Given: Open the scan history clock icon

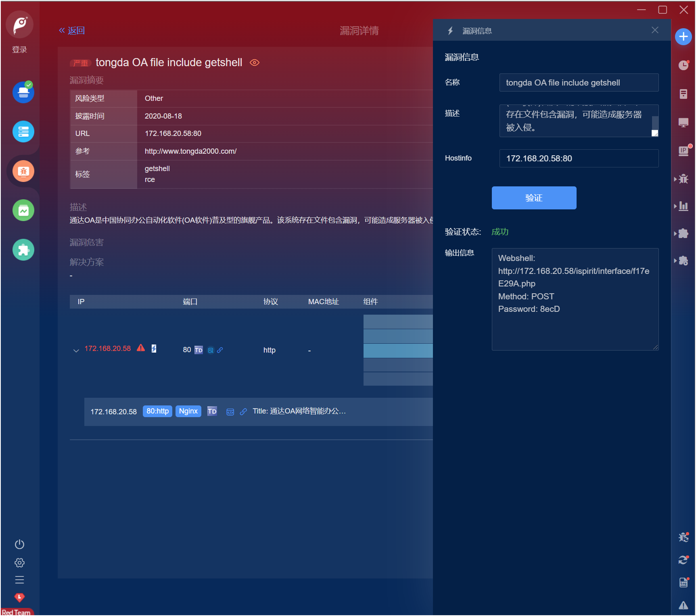Looking at the screenshot, I should [x=683, y=65].
